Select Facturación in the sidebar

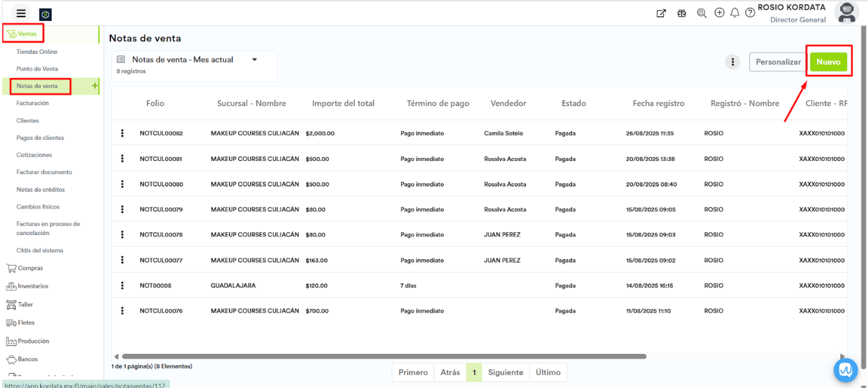point(32,103)
